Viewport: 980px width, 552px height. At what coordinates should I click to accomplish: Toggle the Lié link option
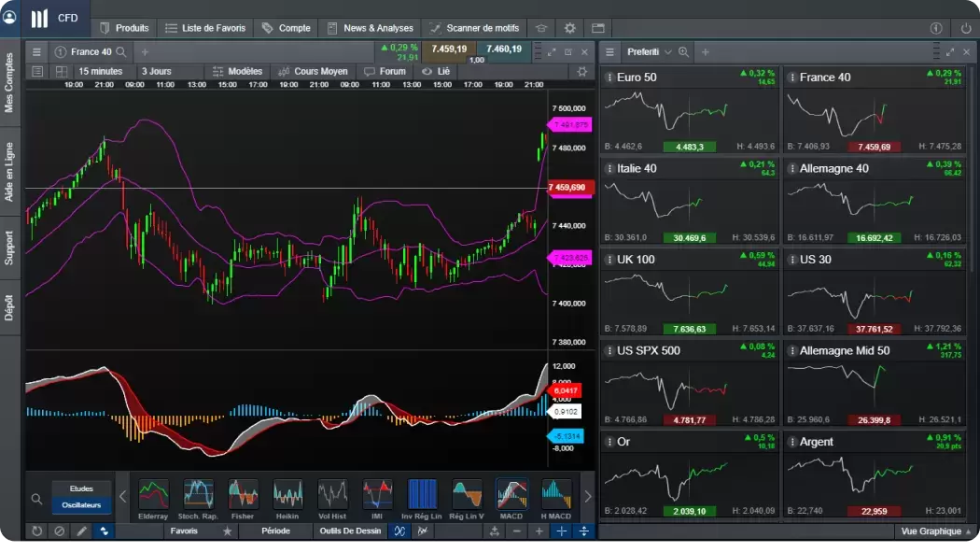[x=436, y=72]
